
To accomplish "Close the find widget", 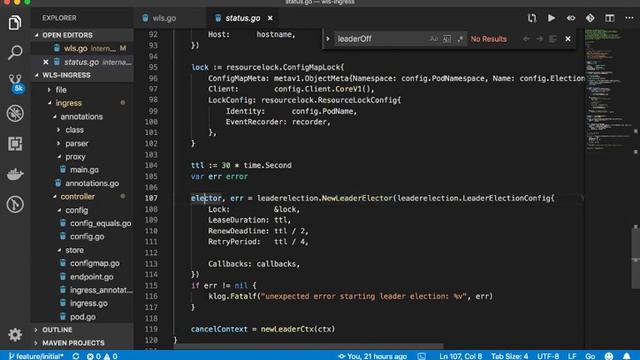I will click(568, 39).
